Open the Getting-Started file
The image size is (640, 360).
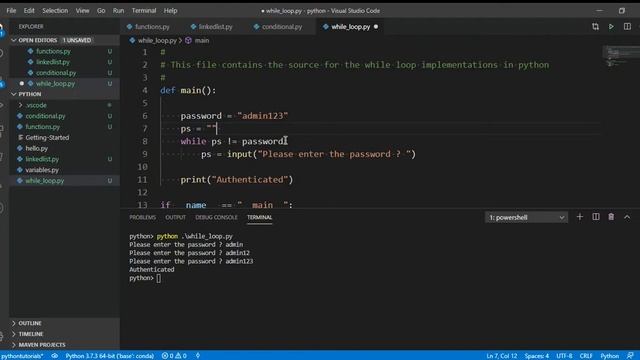pyautogui.click(x=47, y=138)
